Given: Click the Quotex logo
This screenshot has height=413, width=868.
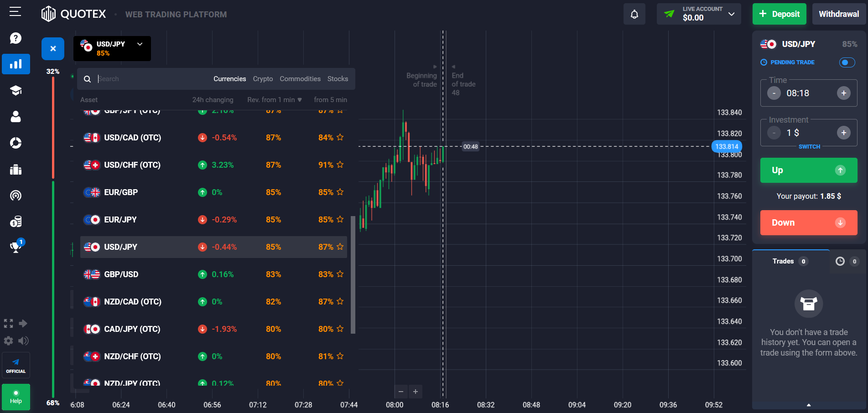Looking at the screenshot, I should [x=73, y=14].
